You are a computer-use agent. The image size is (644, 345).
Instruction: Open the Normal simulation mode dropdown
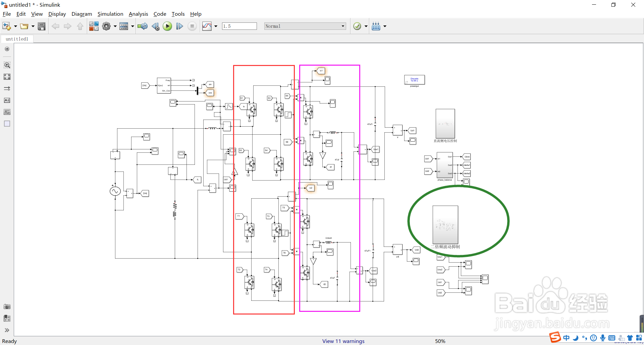[305, 26]
